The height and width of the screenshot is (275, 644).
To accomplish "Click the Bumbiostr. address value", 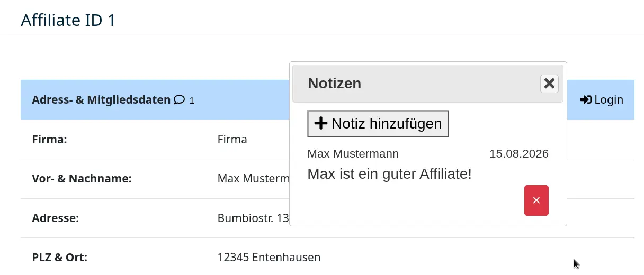I will (x=253, y=218).
